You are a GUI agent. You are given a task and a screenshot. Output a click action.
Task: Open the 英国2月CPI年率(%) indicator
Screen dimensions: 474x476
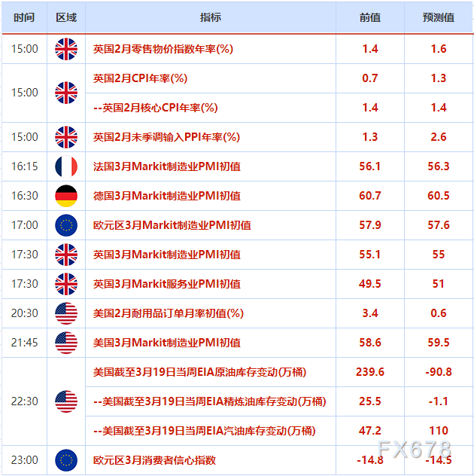140,78
